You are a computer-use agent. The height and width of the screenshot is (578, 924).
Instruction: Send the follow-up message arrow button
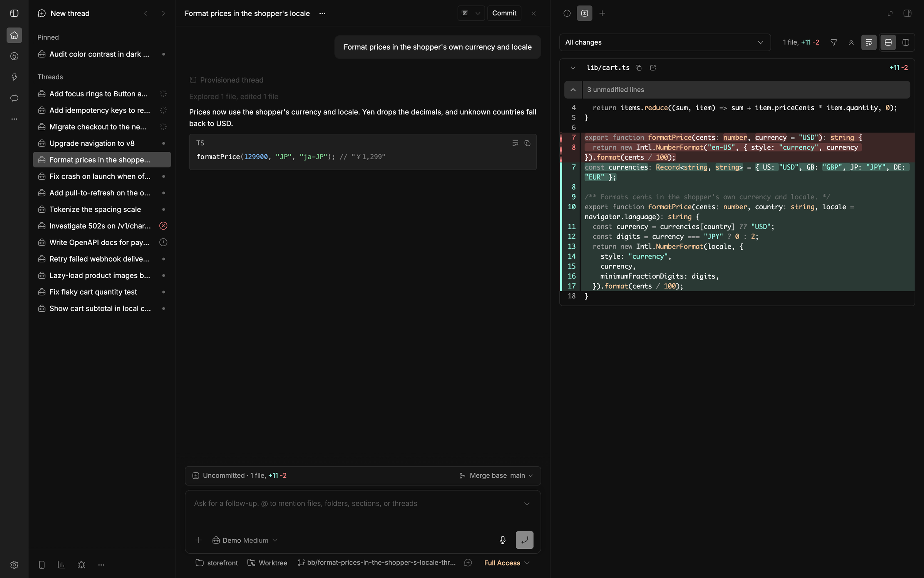point(524,540)
